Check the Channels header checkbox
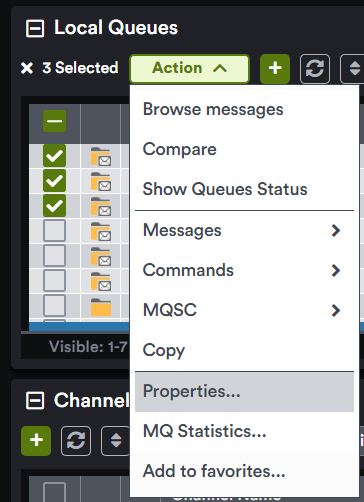364x502 pixels. click(x=54, y=492)
